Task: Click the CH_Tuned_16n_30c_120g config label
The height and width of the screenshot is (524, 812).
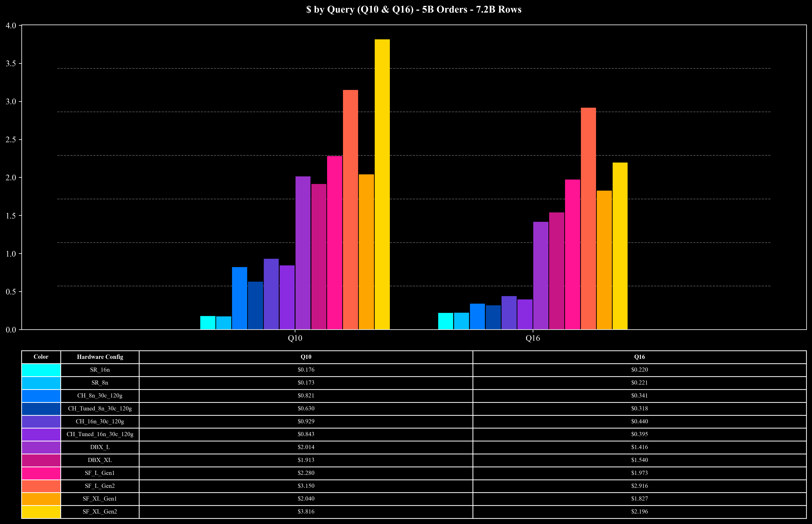Action: pos(100,434)
